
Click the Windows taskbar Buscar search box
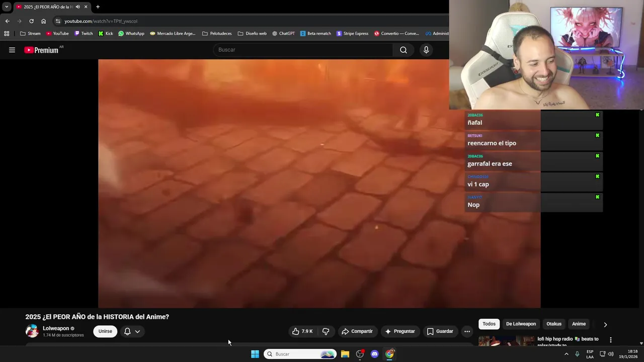pos(300,354)
